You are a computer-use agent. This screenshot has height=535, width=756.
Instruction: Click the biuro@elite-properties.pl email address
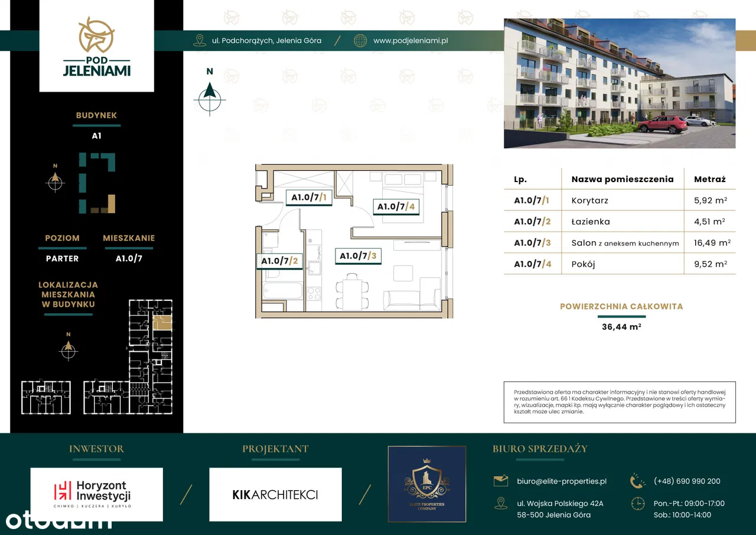click(x=561, y=481)
